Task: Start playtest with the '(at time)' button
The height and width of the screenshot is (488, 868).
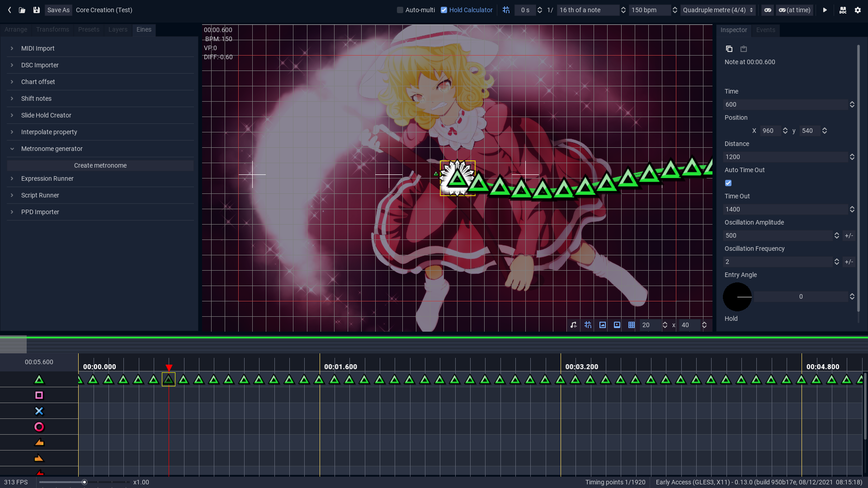Action: pyautogui.click(x=794, y=10)
